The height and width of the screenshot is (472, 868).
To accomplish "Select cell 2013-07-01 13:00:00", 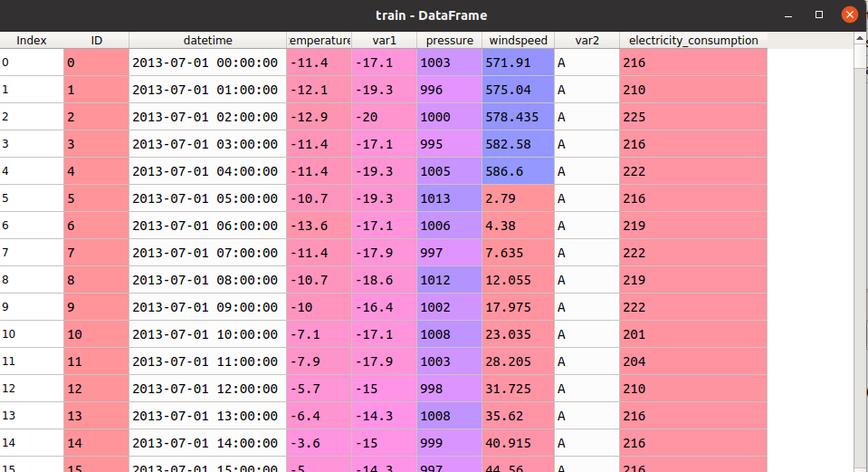I will [x=207, y=416].
